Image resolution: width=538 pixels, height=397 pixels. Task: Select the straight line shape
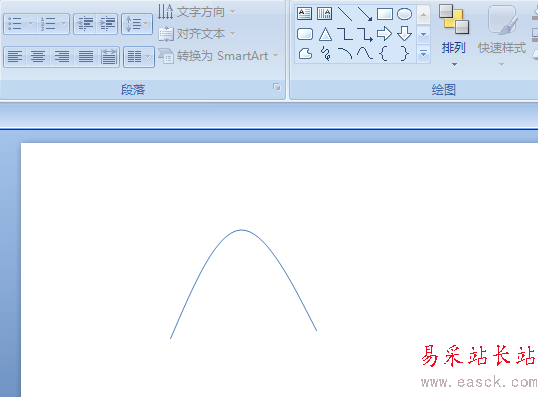pos(345,14)
